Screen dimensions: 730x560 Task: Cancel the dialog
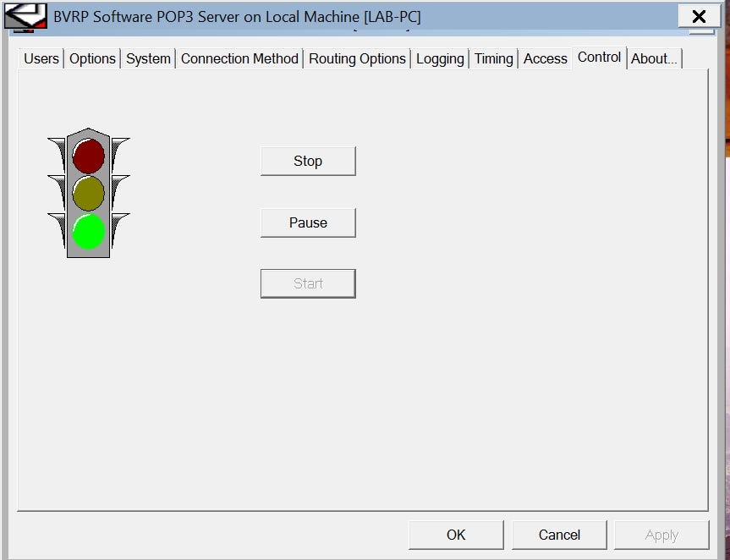click(558, 535)
